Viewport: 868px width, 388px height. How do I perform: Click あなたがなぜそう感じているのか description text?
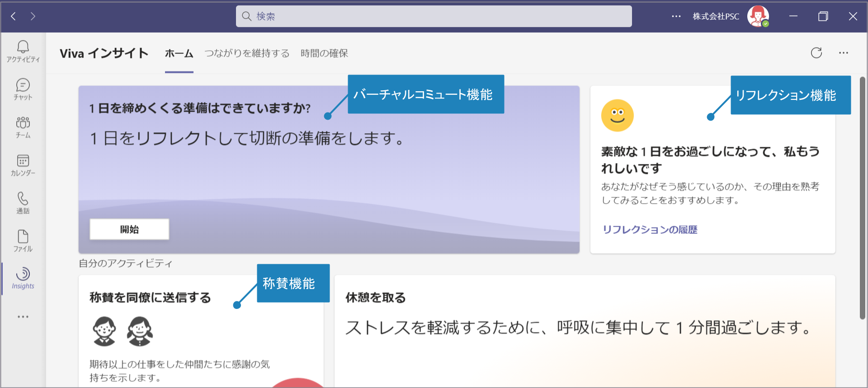coord(710,193)
